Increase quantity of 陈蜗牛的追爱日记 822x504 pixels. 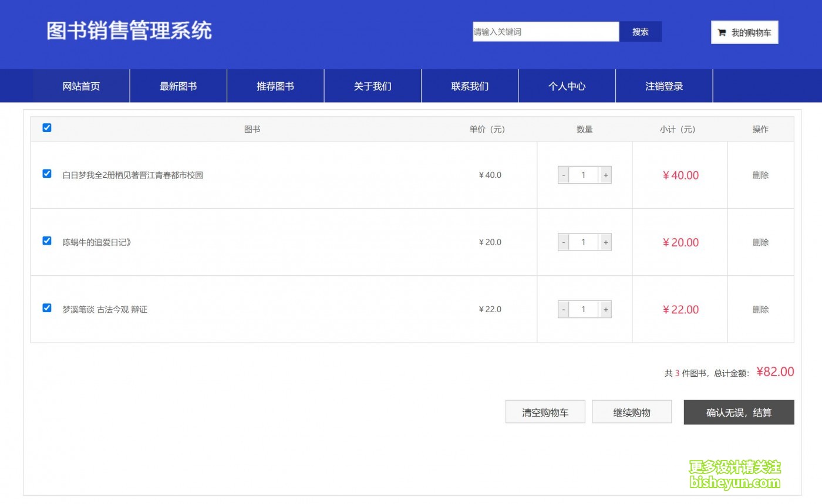[x=605, y=242]
